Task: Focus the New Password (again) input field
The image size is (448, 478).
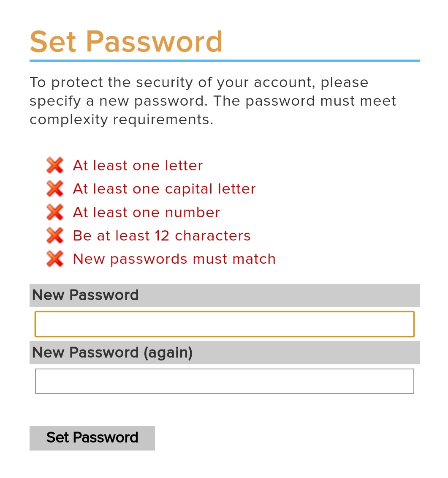Action: (x=225, y=381)
